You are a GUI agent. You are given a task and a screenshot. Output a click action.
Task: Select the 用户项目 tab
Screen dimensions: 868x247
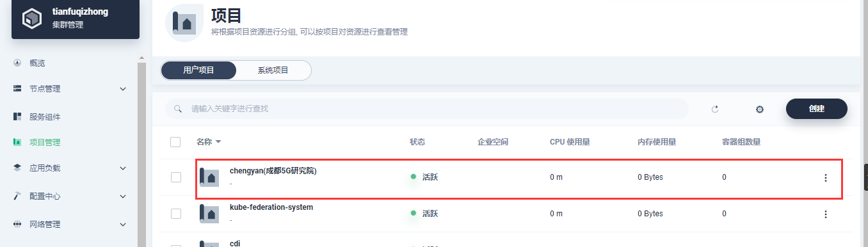pos(198,70)
